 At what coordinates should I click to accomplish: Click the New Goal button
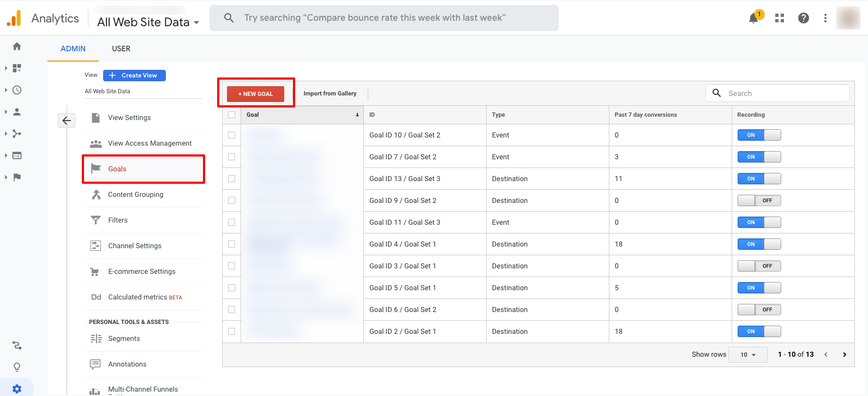coord(256,94)
